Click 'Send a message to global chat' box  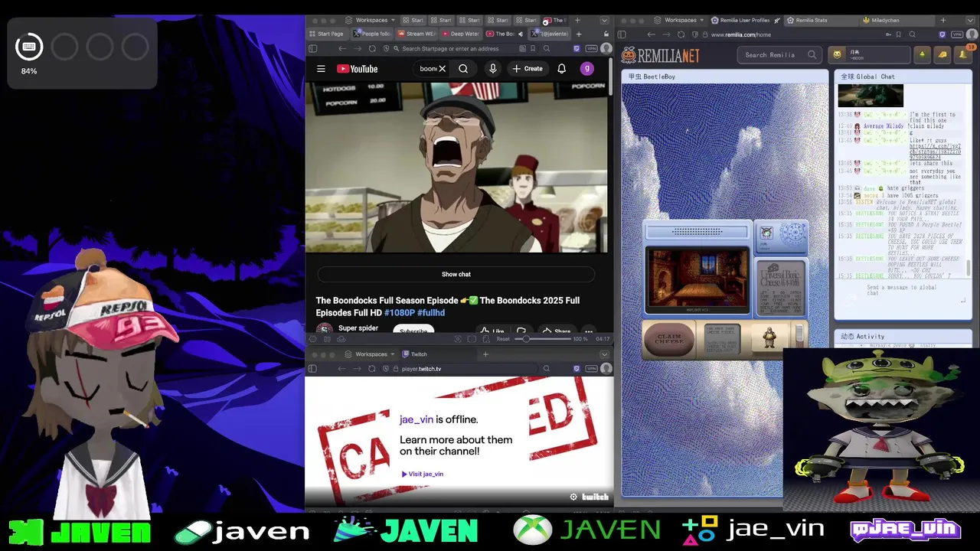[903, 291]
